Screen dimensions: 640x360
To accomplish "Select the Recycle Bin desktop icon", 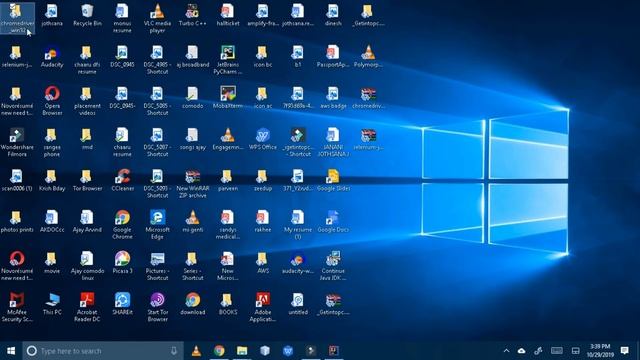I will tap(87, 16).
